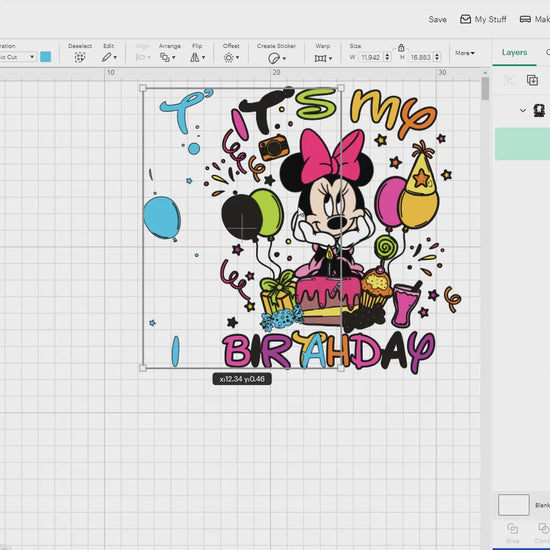Open the Arrange dropdown arrow
Screen dimensions: 550x550
point(174,58)
